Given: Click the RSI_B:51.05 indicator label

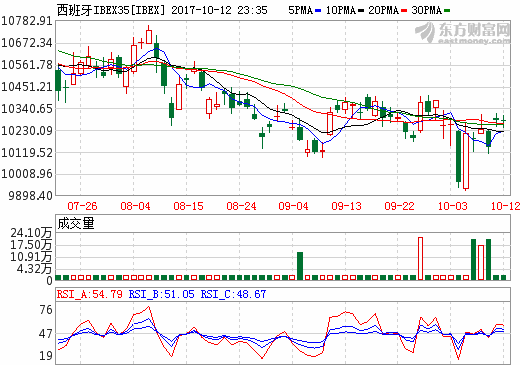Looking at the screenshot, I should [161, 294].
